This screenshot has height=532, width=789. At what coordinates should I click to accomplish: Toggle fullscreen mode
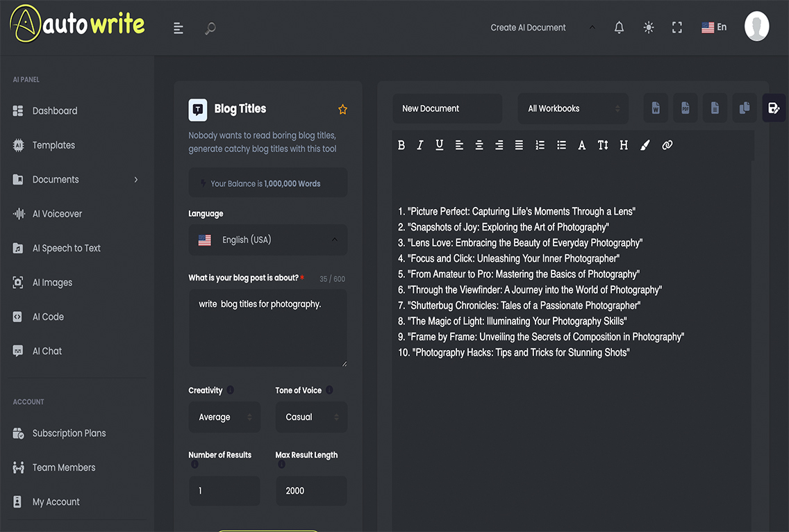point(677,28)
